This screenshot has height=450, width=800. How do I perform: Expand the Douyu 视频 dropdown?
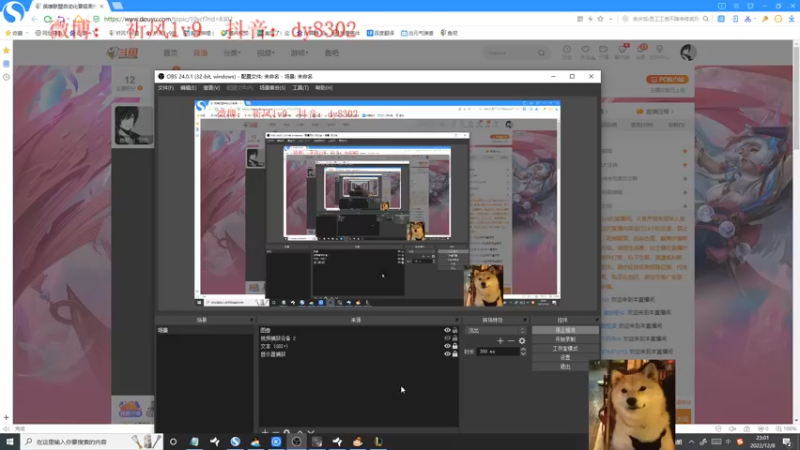(x=265, y=53)
